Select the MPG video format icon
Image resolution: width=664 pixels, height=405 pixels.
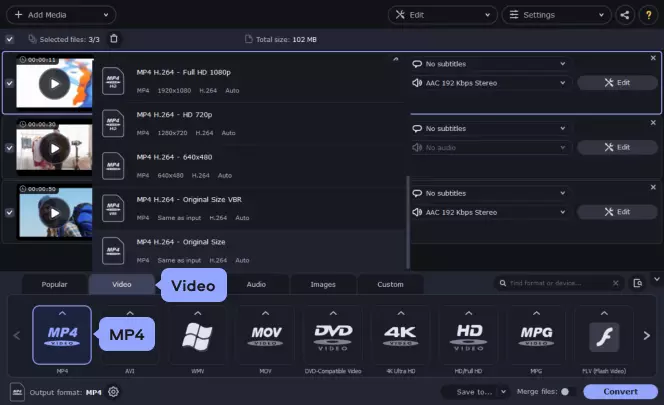pos(536,335)
